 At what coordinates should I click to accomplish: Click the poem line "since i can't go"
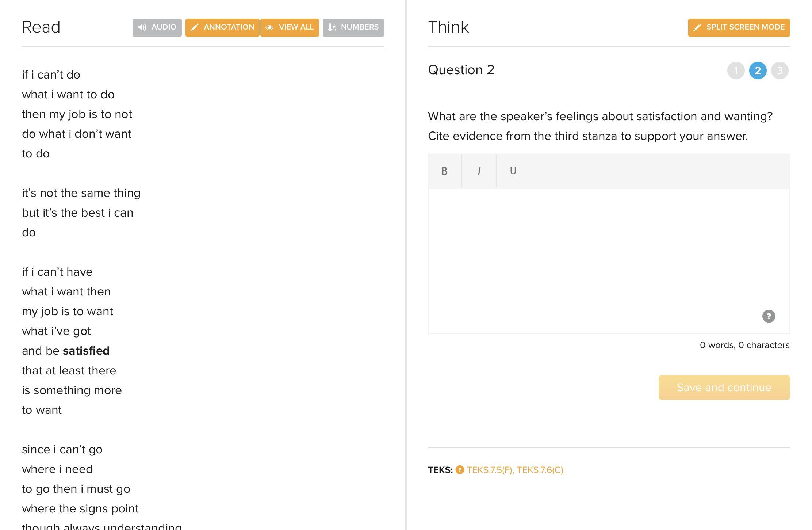pos(62,449)
